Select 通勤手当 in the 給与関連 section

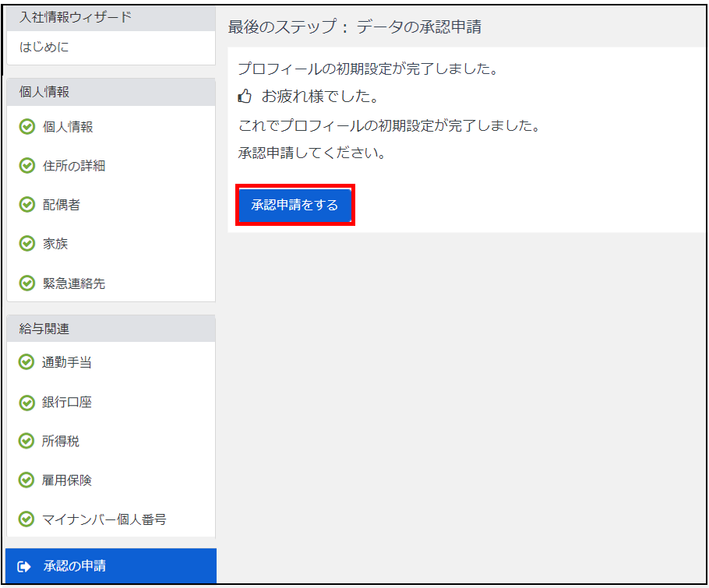[67, 363]
